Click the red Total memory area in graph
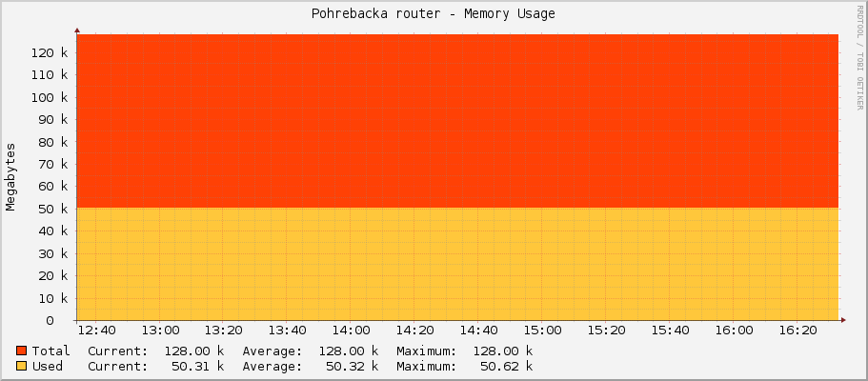Screen dimensions: 868x381 (457, 121)
